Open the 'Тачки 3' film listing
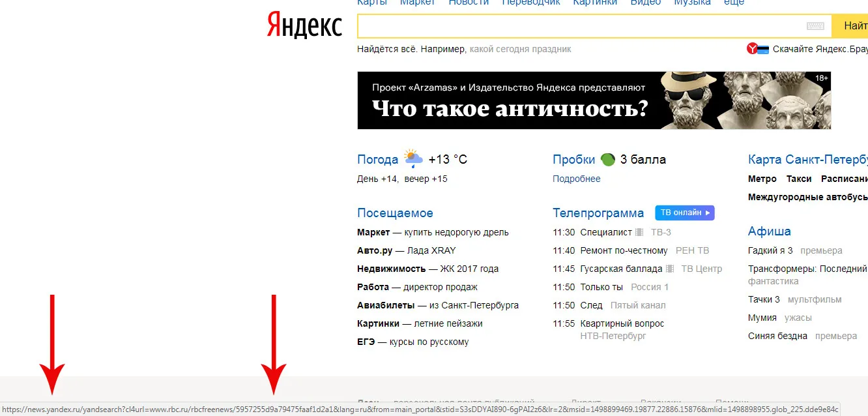This screenshot has height=416, width=868. click(764, 299)
